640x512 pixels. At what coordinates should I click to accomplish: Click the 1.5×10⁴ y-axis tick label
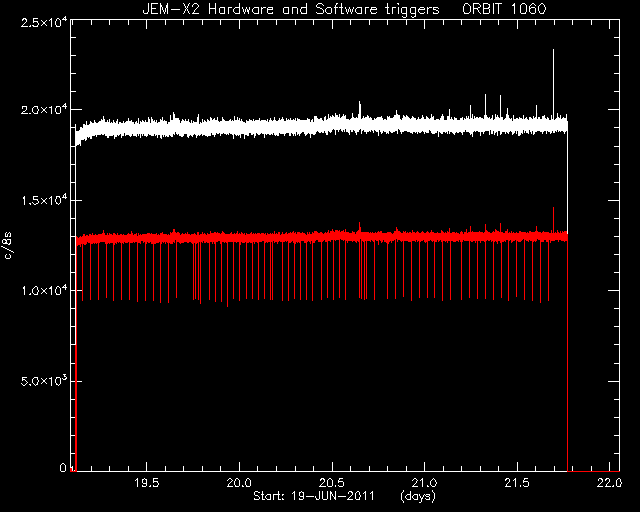(44, 200)
